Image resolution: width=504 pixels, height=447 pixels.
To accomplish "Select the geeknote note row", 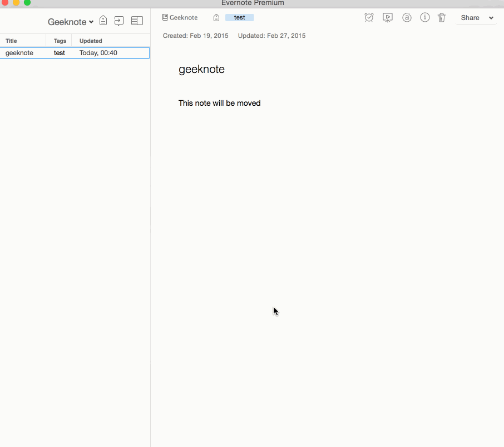I will 75,53.
